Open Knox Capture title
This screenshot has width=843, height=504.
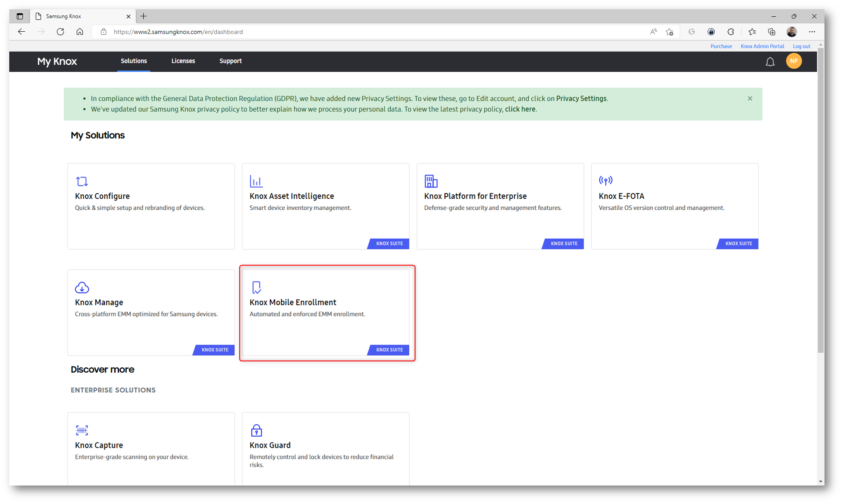coord(99,445)
